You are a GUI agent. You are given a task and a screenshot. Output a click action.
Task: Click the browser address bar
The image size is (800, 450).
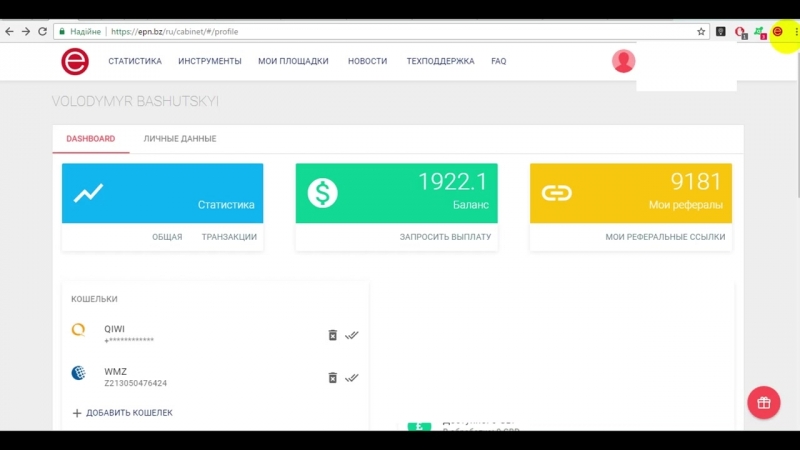(400, 32)
